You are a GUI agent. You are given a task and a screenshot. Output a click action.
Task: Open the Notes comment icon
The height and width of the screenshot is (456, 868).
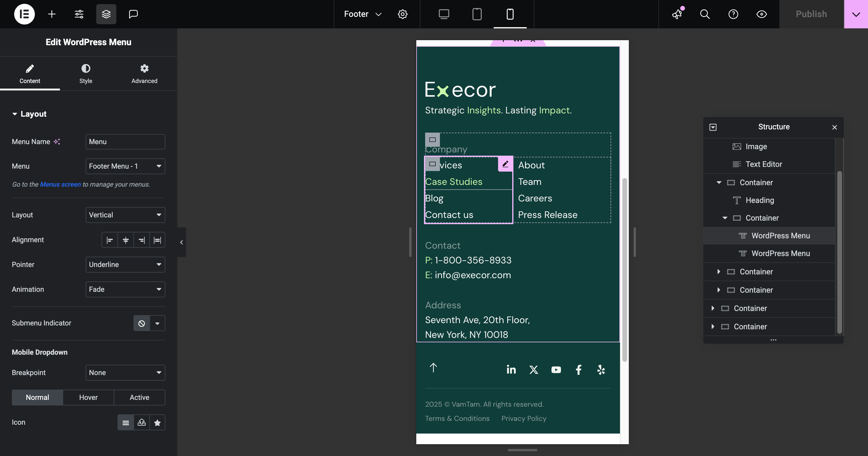coord(133,14)
